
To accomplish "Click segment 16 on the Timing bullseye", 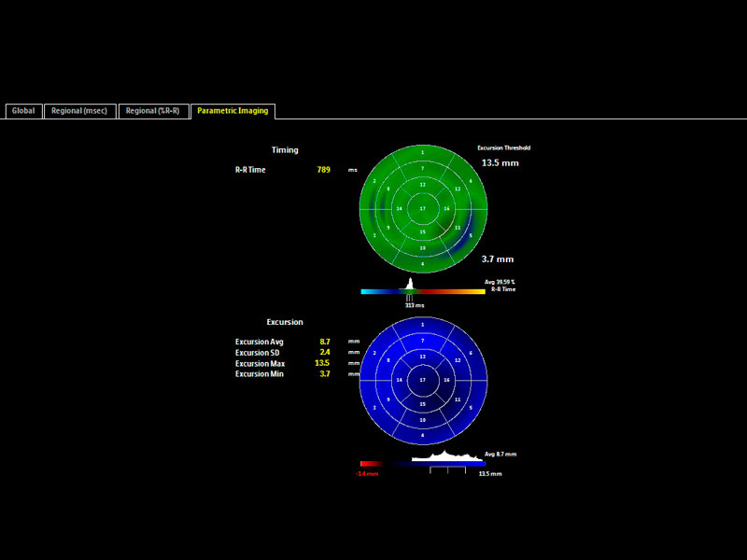I will pos(446,208).
